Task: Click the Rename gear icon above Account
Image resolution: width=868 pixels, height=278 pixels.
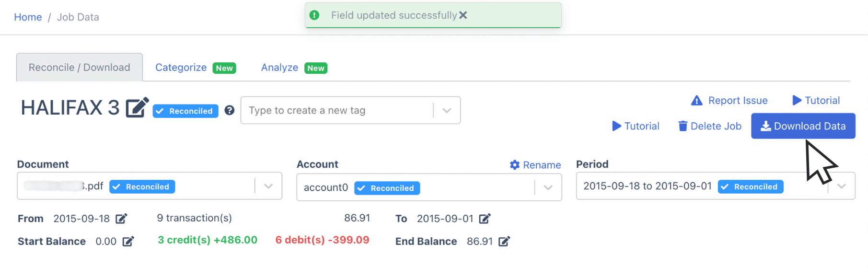Action: click(514, 164)
